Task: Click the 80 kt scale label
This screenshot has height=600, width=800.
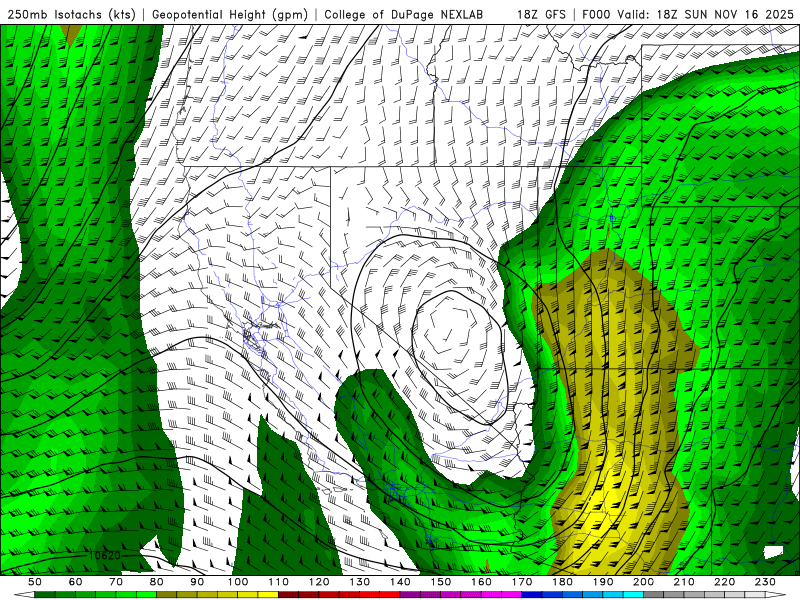Action: coord(156,582)
